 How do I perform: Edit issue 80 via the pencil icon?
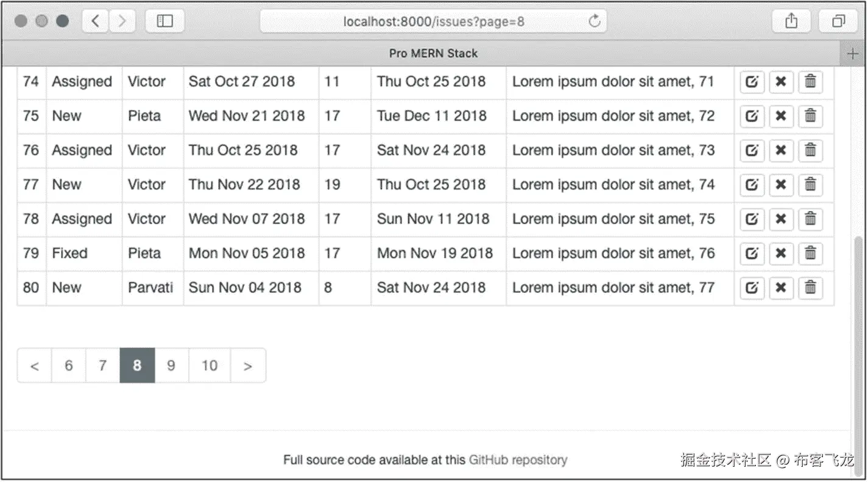752,288
